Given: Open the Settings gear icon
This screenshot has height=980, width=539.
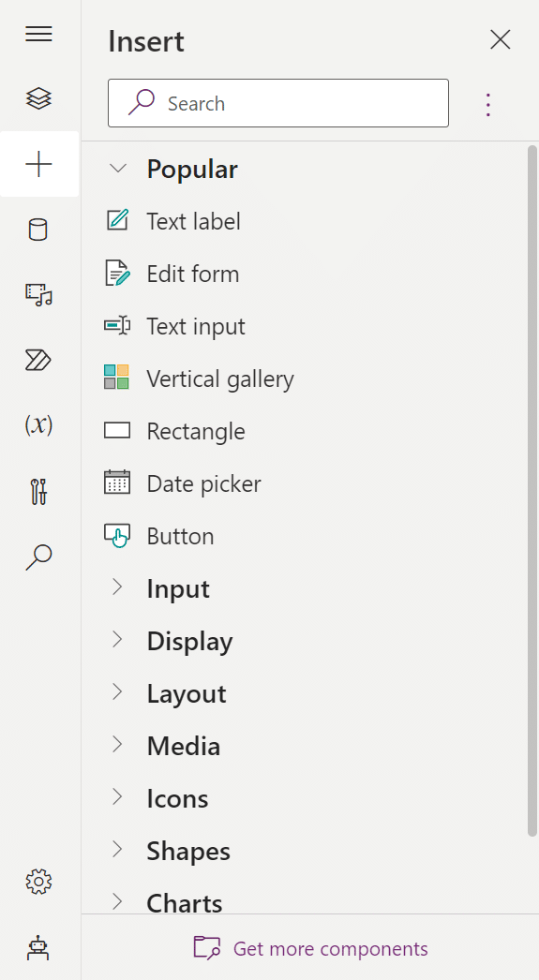Looking at the screenshot, I should click(x=38, y=882).
